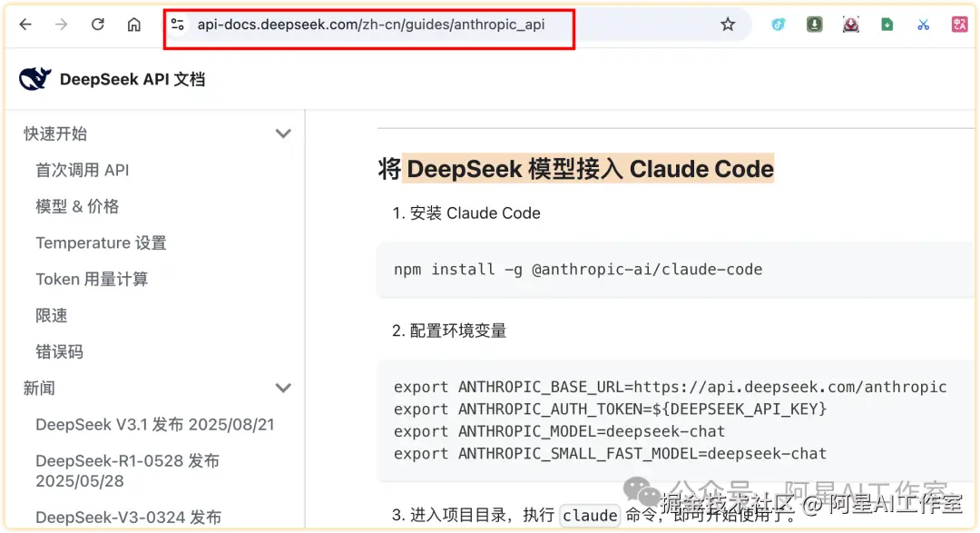Collapse the 新闻 section chevron
Image resolution: width=980 pixels, height=533 pixels.
[283, 388]
